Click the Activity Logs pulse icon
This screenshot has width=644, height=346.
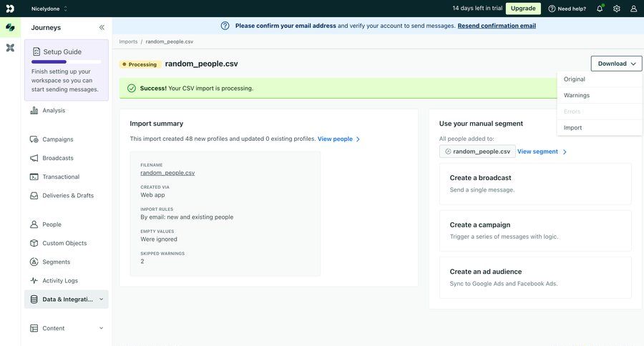pos(34,281)
